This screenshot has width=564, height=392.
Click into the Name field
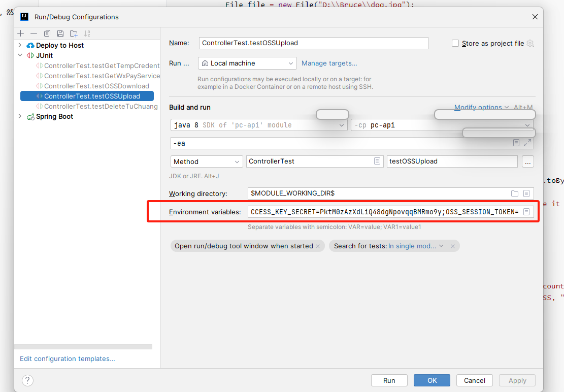[x=313, y=43]
